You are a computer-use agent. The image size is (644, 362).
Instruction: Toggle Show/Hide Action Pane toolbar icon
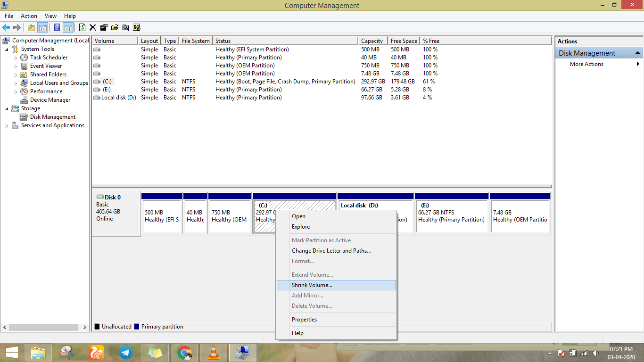point(68,27)
